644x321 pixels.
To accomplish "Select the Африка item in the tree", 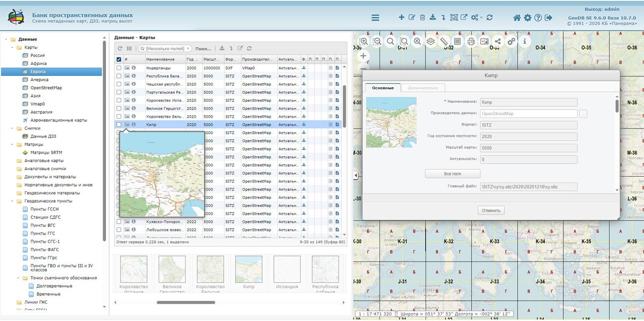I will [38, 64].
